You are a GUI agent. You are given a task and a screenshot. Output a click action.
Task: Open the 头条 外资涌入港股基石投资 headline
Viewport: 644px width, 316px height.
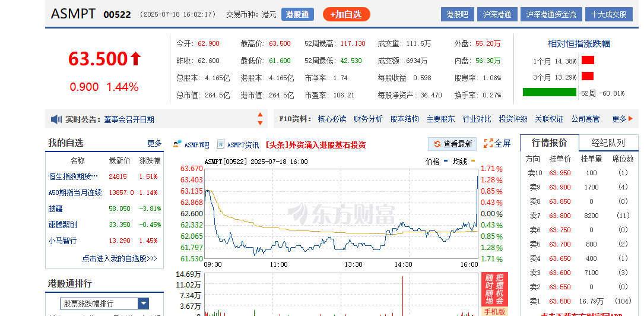[x=315, y=145]
